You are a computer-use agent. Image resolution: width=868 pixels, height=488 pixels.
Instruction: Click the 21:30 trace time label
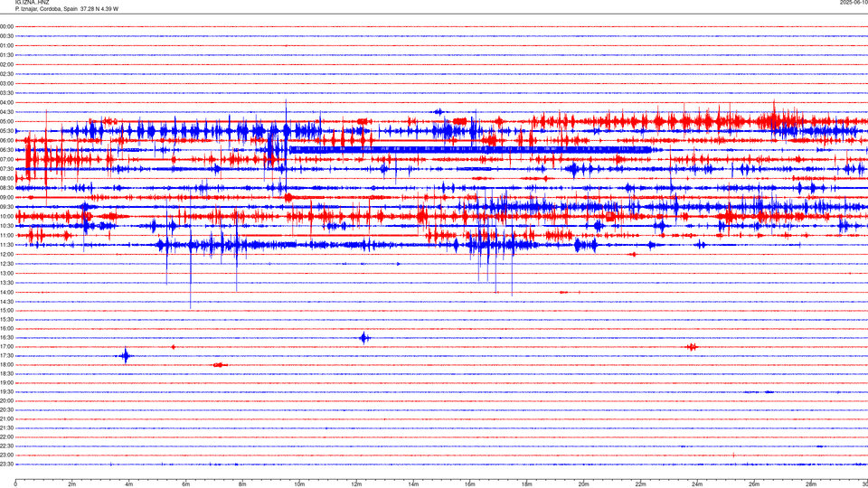[6, 427]
